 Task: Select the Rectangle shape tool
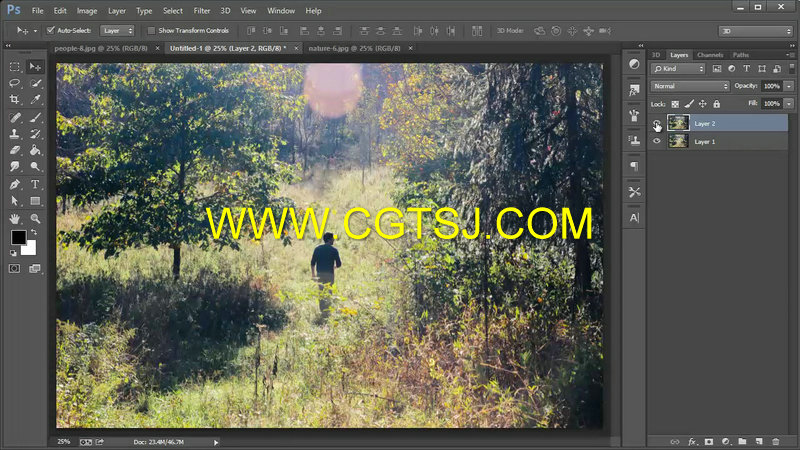click(x=35, y=201)
